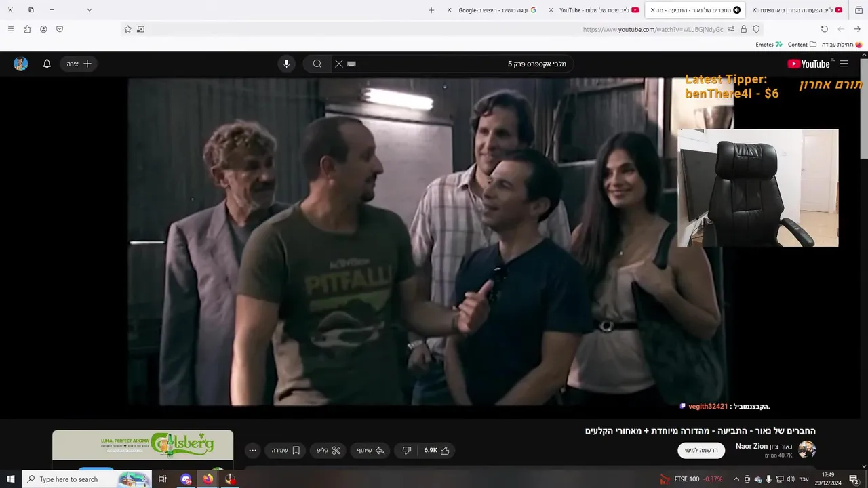The image size is (868, 488).
Task: Start voice search with microphone icon
Action: coord(286,64)
